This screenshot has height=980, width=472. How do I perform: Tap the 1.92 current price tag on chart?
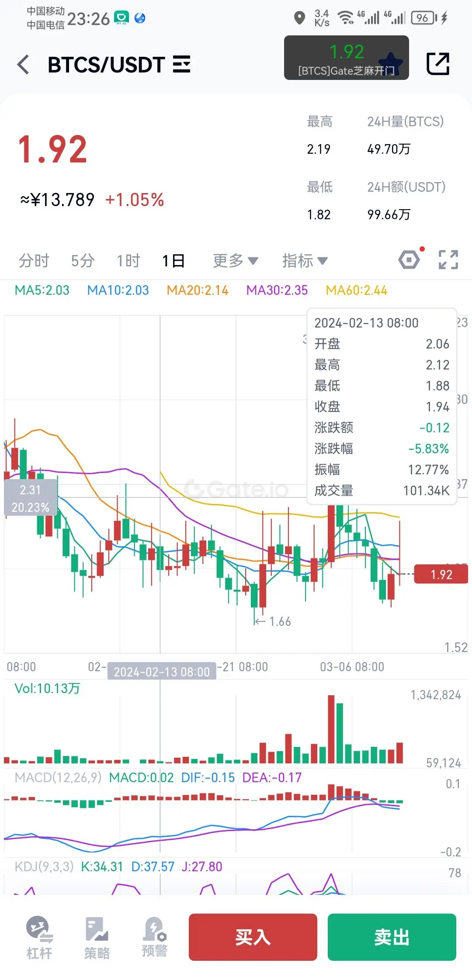441,574
